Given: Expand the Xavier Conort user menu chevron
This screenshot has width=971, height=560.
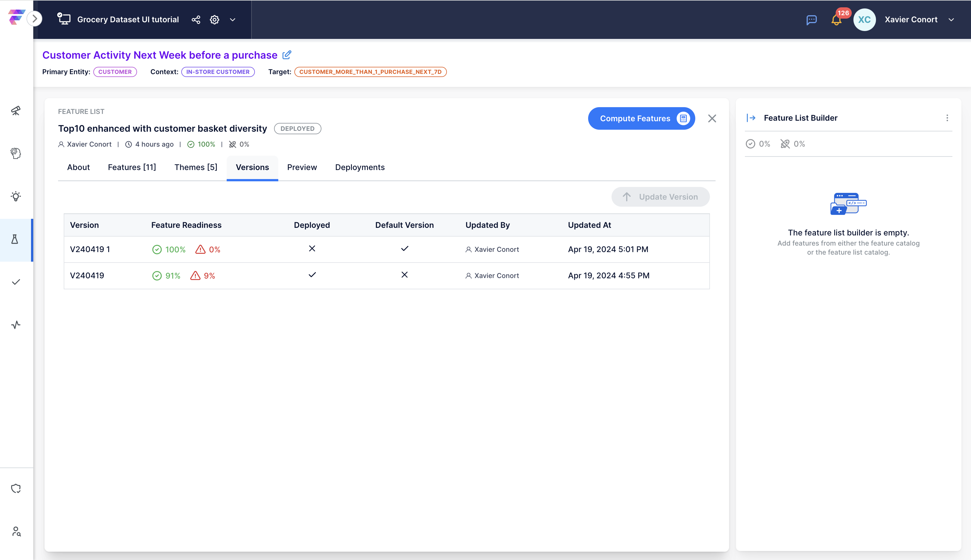Looking at the screenshot, I should (951, 20).
